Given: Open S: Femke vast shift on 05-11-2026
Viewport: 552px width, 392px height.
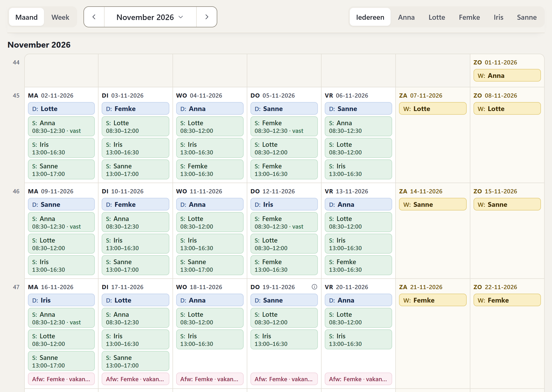Looking at the screenshot, I should click(284, 127).
